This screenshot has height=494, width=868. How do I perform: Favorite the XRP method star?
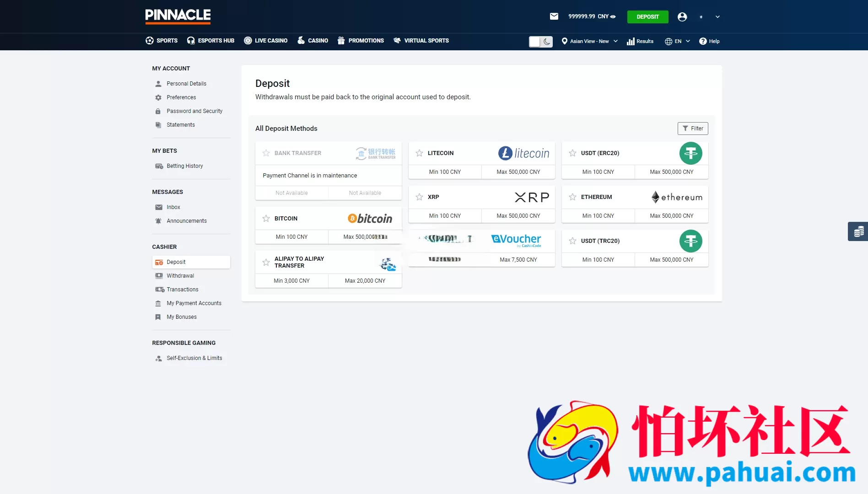[419, 197]
